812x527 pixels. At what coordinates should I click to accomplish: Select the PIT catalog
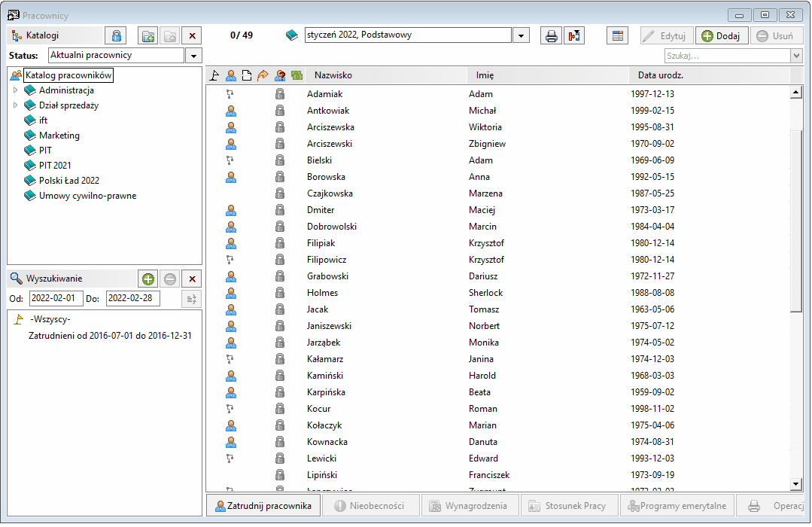45,151
